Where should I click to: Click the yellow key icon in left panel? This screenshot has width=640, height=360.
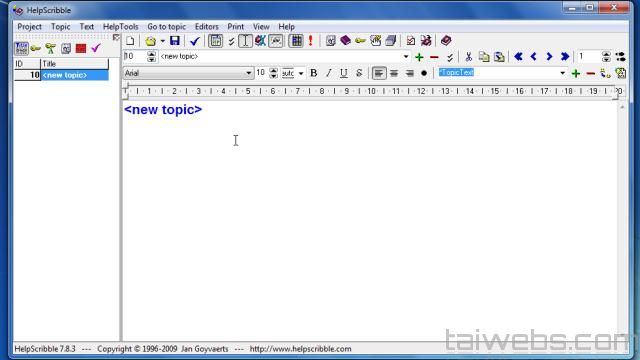coord(36,49)
